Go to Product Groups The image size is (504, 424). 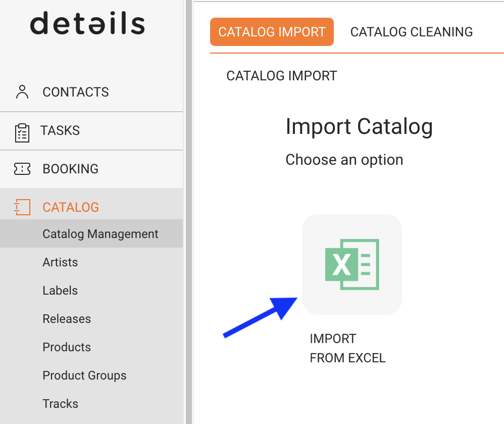pos(84,375)
